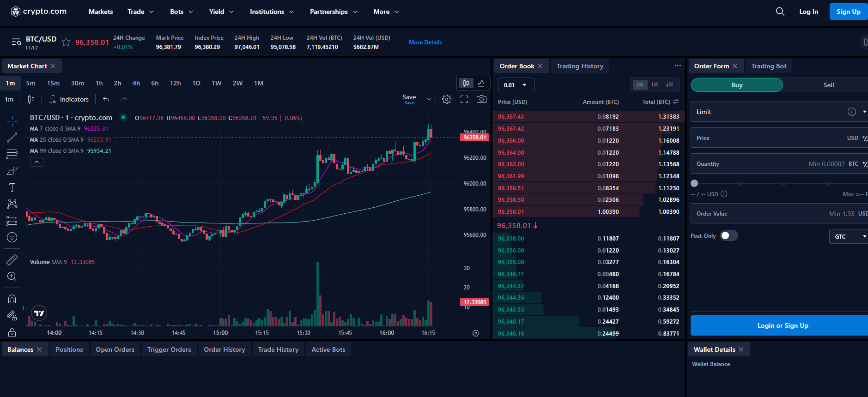The image size is (868, 397).
Task: Click the Login or Sign Up button
Action: (x=779, y=325)
